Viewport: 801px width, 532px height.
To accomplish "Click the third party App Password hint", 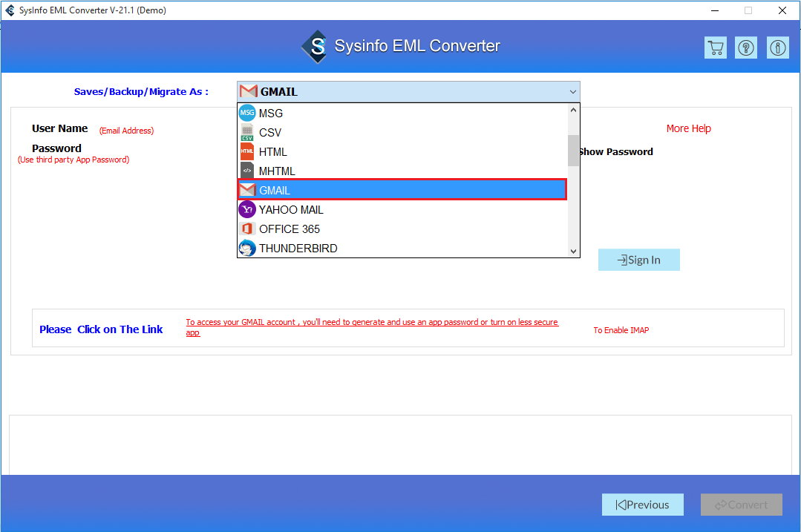I will point(73,160).
